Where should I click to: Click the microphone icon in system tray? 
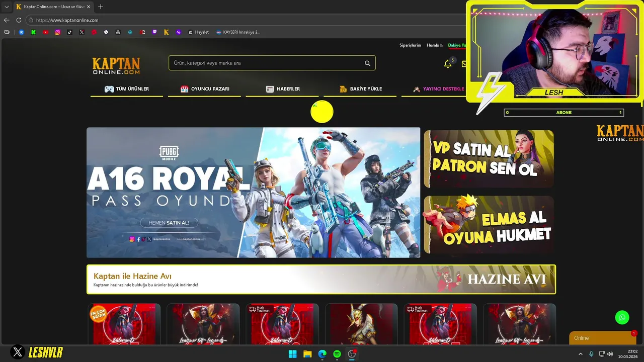pos(591,354)
